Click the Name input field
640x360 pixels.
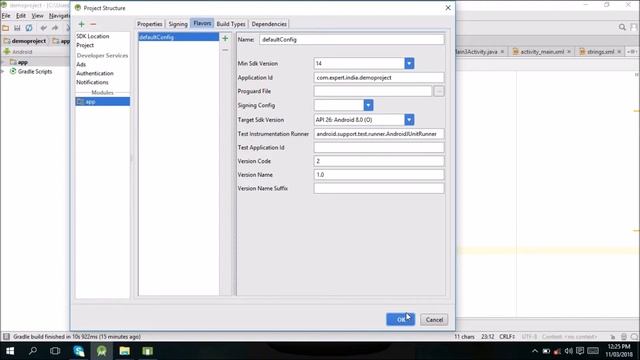click(x=351, y=40)
